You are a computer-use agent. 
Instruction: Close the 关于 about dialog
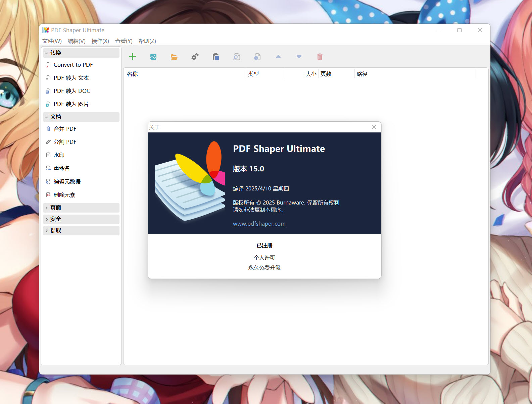pyautogui.click(x=374, y=127)
